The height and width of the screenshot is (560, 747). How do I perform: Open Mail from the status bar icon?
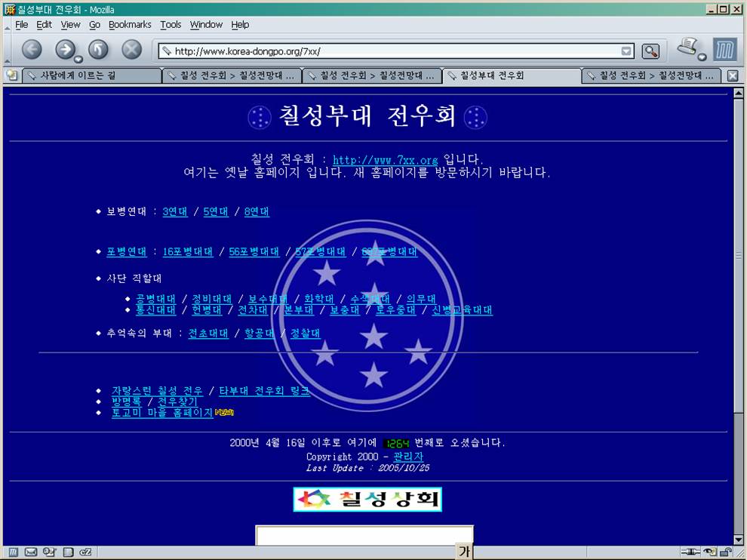[x=31, y=552]
